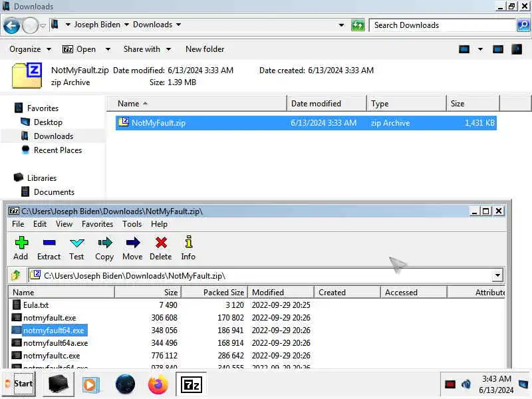Expand the Open button dropdown arrow
The width and height of the screenshot is (532, 399).
[x=108, y=49]
